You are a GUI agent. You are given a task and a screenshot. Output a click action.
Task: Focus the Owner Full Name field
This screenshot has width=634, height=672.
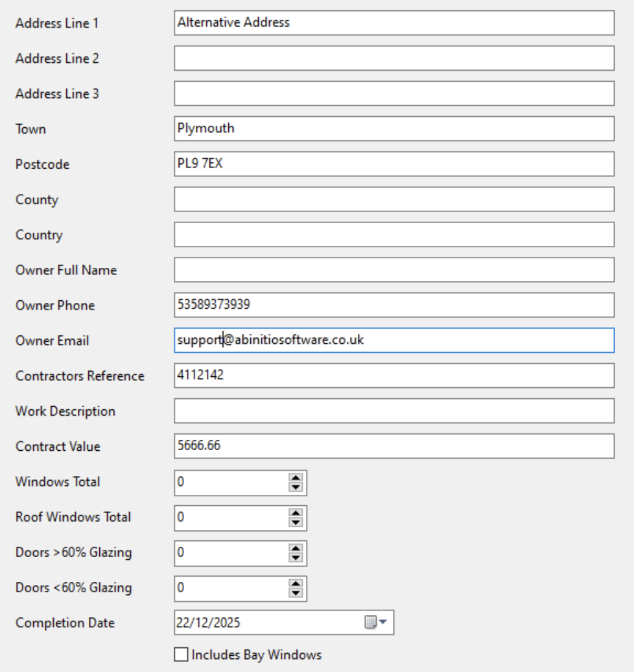point(393,270)
